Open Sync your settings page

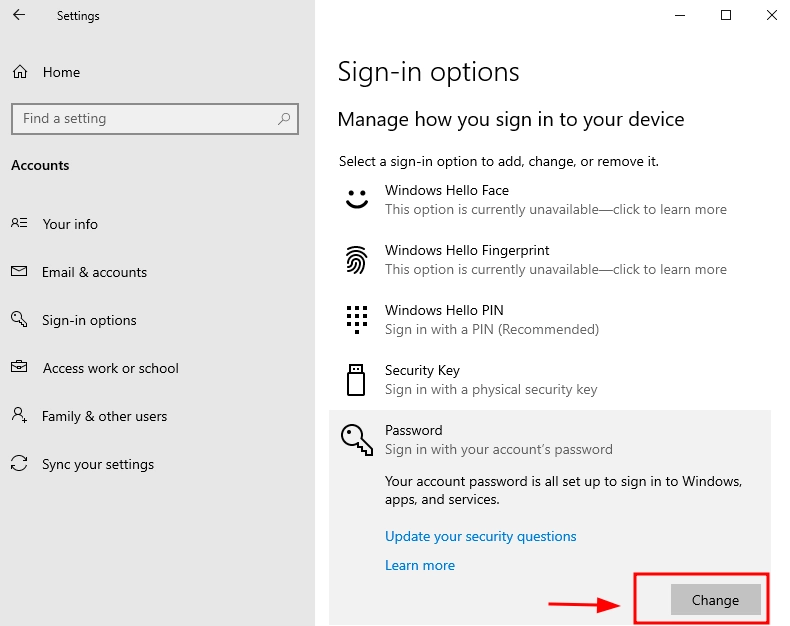[98, 464]
